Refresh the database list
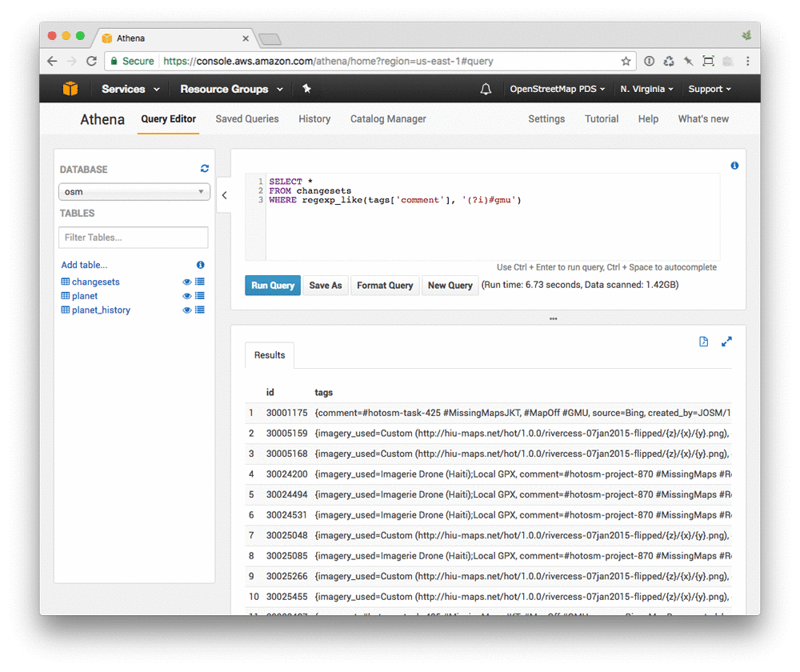The image size is (800, 672). (x=205, y=168)
